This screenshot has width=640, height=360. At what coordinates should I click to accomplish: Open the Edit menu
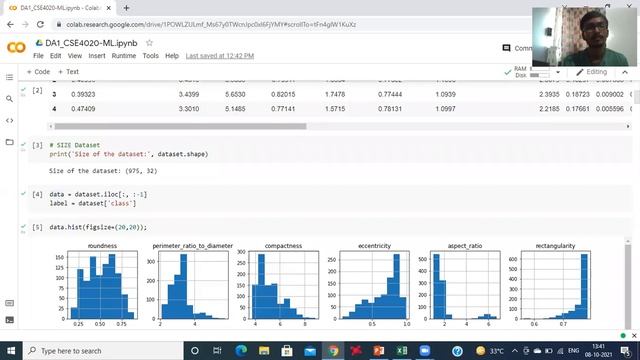pyautogui.click(x=56, y=56)
